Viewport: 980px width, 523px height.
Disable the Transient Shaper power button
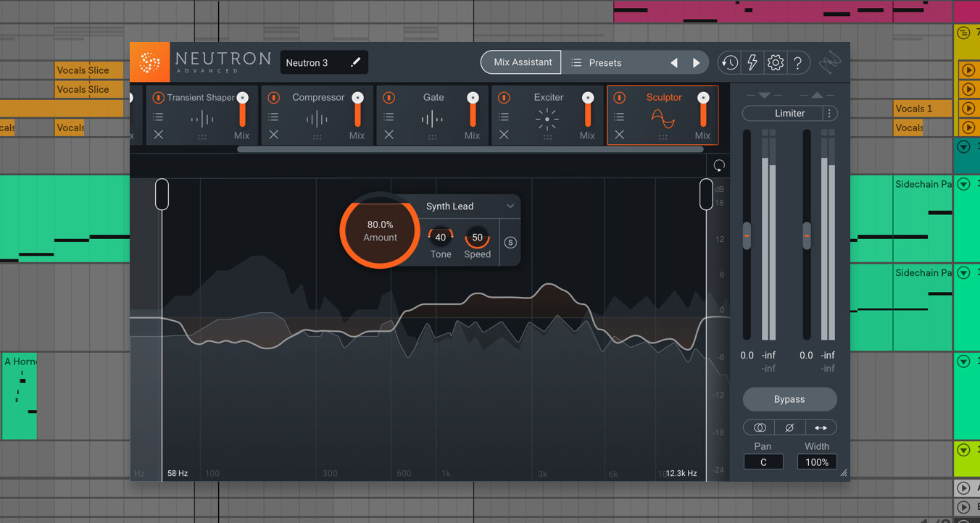pos(158,98)
